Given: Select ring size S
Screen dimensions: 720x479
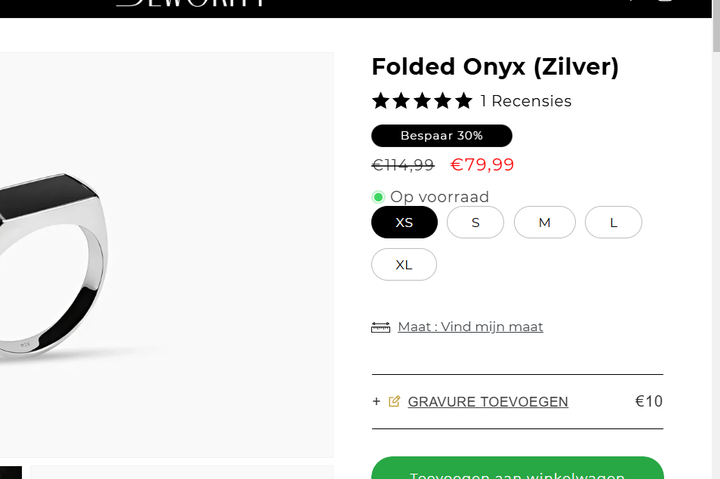Looking at the screenshot, I should [x=475, y=222].
